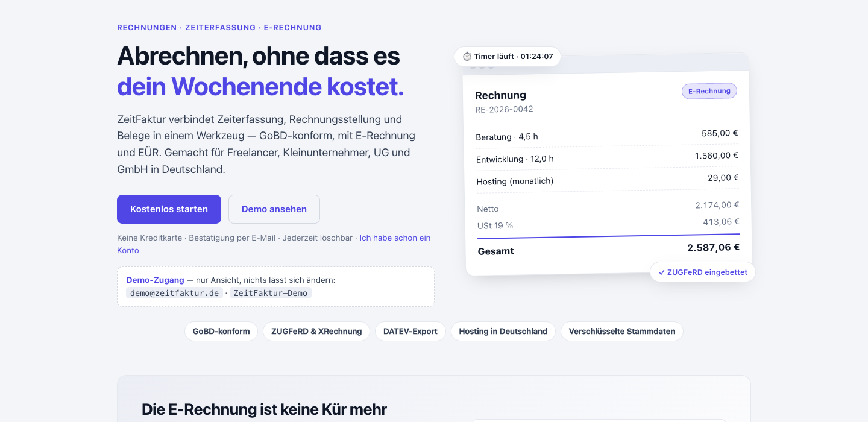Viewport: 868px width, 422px height.
Task: Click the 'Hosting (monatlich)' line item
Action: click(515, 181)
